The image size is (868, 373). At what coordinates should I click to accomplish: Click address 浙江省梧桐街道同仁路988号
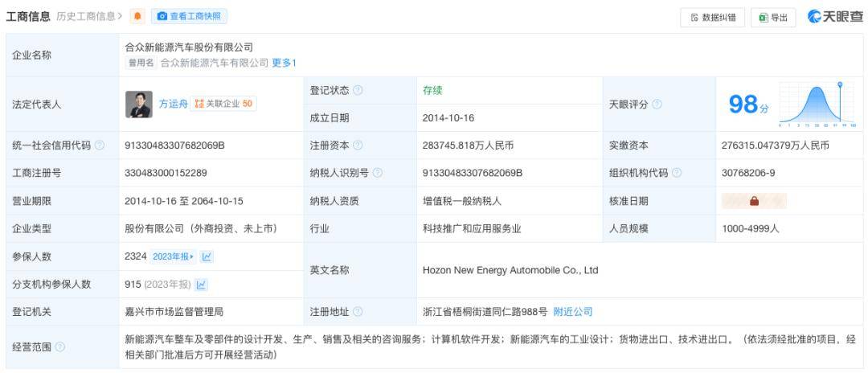tap(485, 312)
